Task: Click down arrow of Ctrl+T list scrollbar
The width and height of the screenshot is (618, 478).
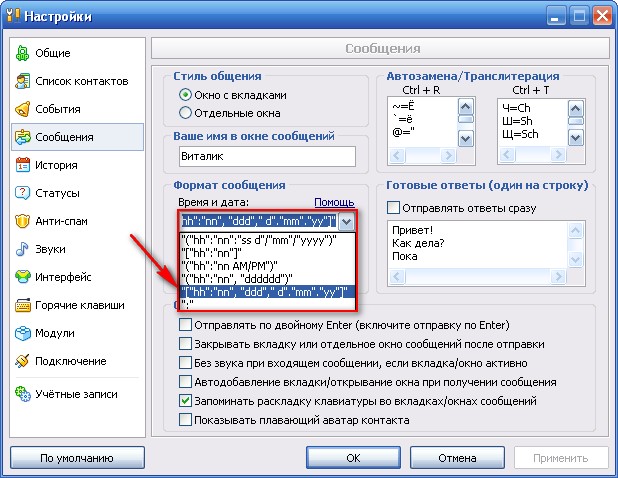Action: coord(575,138)
